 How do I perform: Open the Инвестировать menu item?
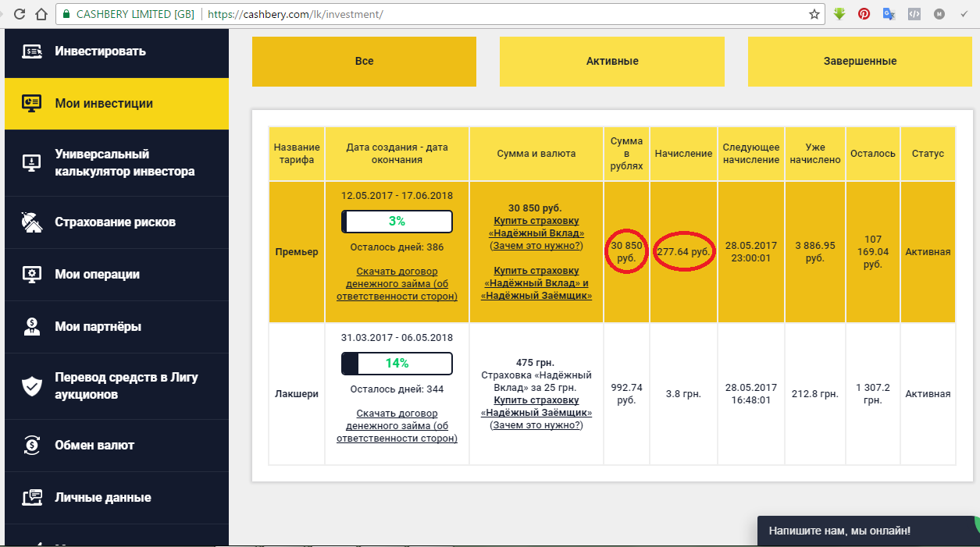click(116, 52)
